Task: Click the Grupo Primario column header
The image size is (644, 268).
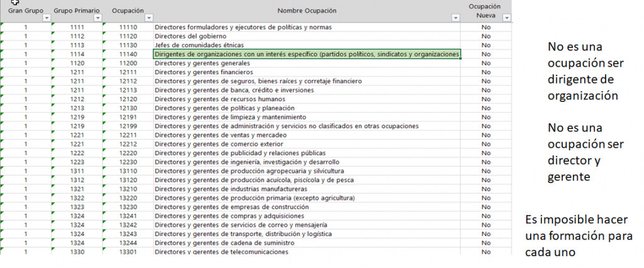Action: click(x=77, y=11)
